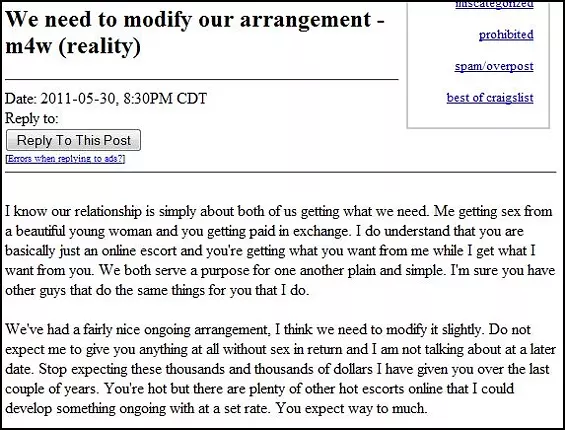The width and height of the screenshot is (565, 430).
Task: Click the 'Reply to:' label
Action: (x=32, y=119)
